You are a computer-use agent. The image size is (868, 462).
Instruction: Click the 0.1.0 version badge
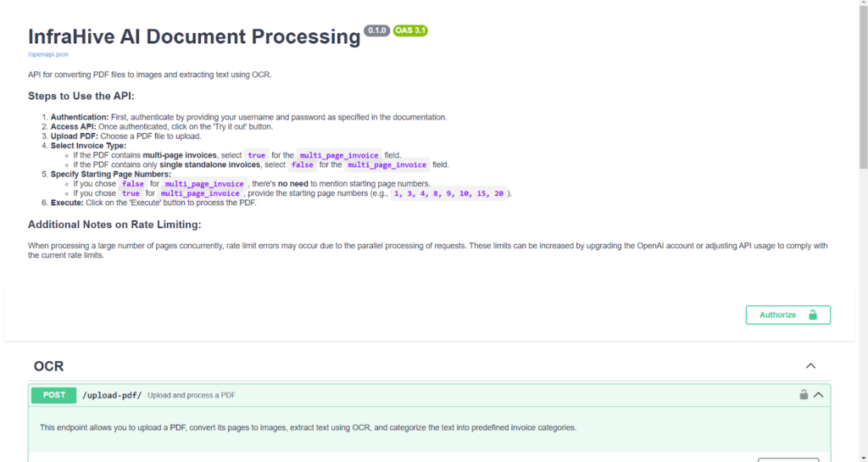click(376, 31)
